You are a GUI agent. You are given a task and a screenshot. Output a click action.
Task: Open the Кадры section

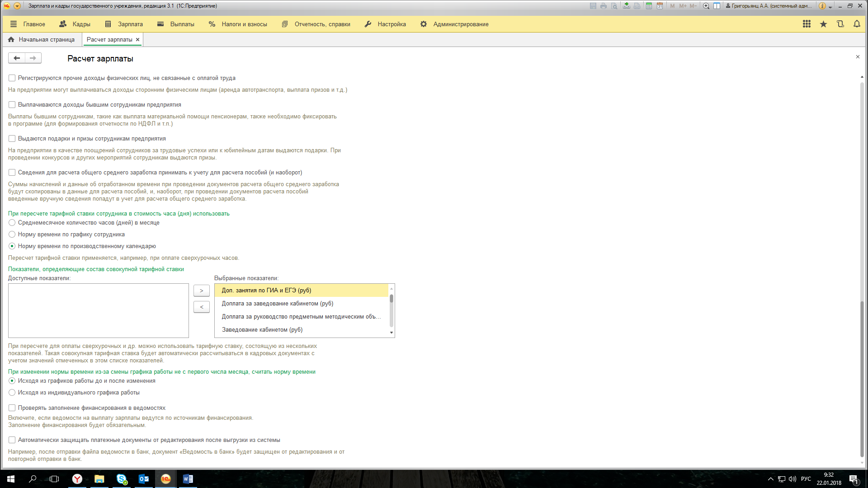[x=75, y=24]
